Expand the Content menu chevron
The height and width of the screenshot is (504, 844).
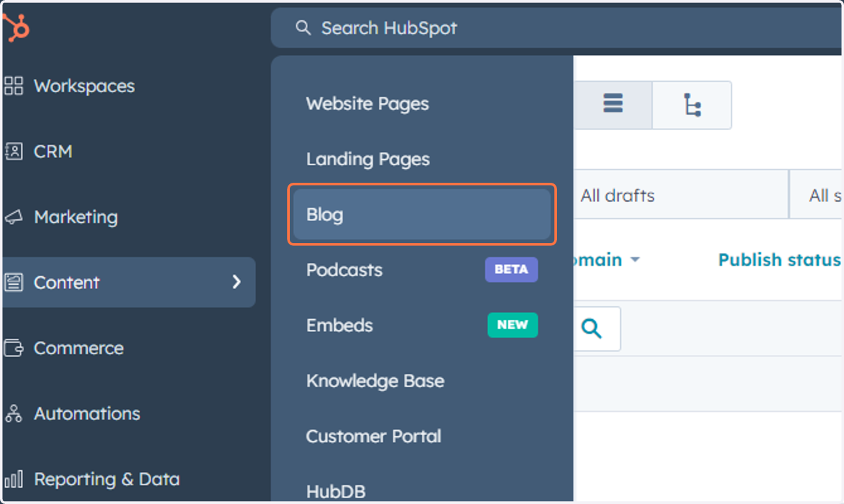[x=236, y=283]
